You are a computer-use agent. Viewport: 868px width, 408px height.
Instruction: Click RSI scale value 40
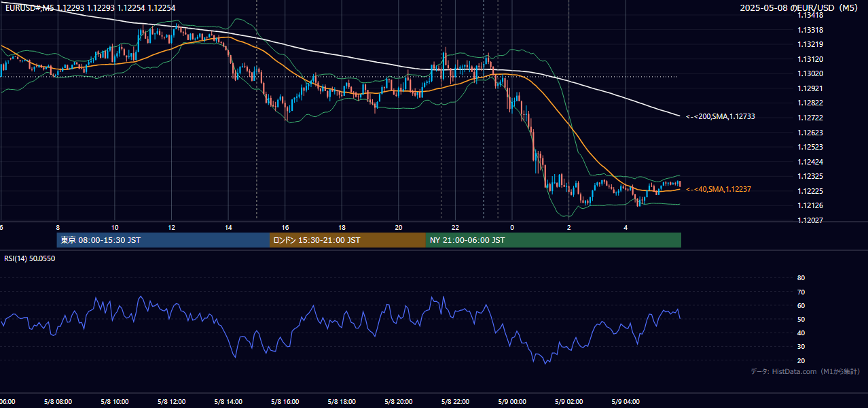(801, 333)
